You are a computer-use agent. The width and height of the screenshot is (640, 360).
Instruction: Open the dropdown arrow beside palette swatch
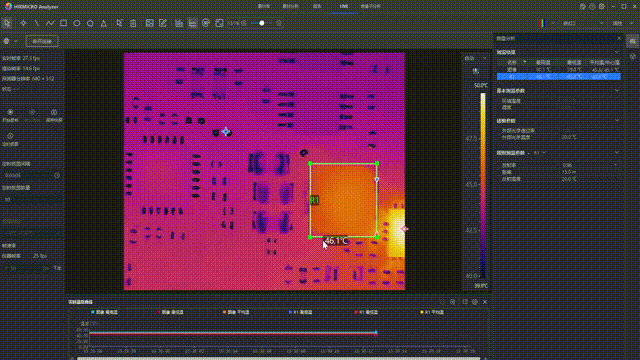(x=553, y=23)
